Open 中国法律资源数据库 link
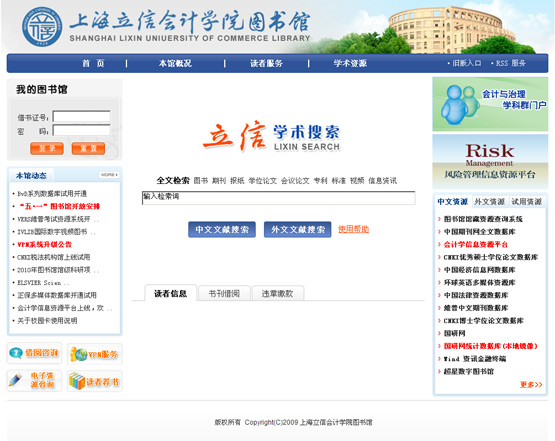The height and width of the screenshot is (441, 555). click(476, 295)
